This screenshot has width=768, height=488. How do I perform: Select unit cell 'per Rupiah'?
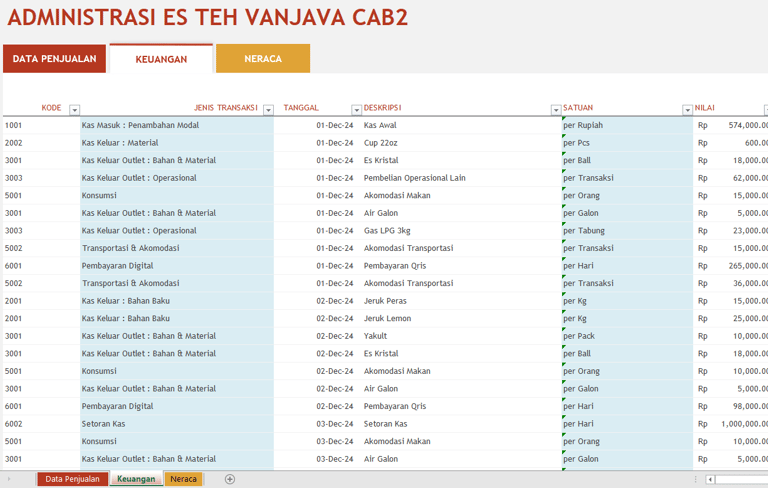pyautogui.click(x=627, y=125)
